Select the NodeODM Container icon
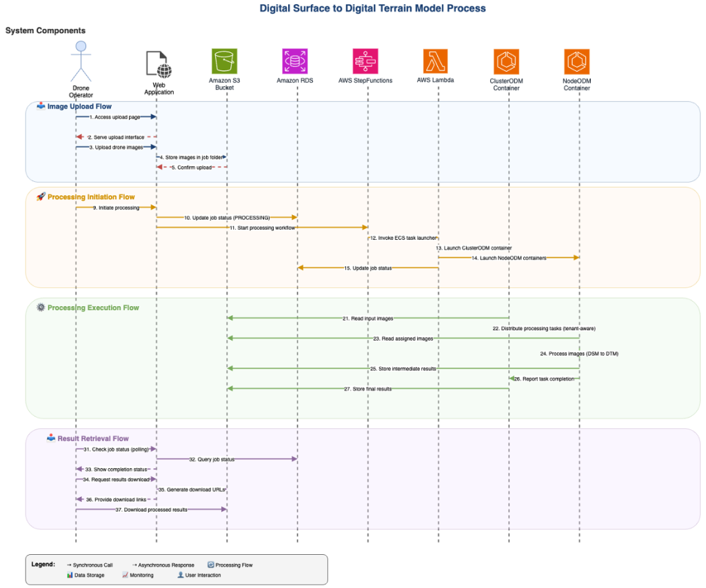The width and height of the screenshot is (706, 588). (576, 61)
